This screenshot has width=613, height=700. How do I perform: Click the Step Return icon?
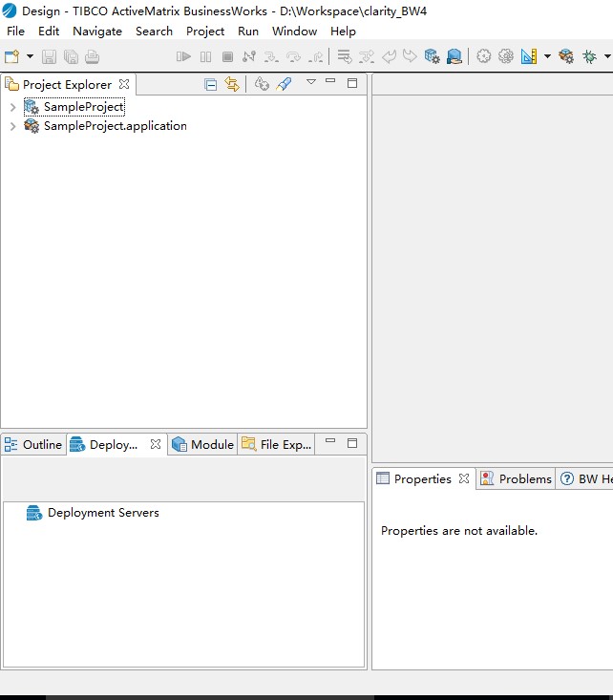click(316, 56)
